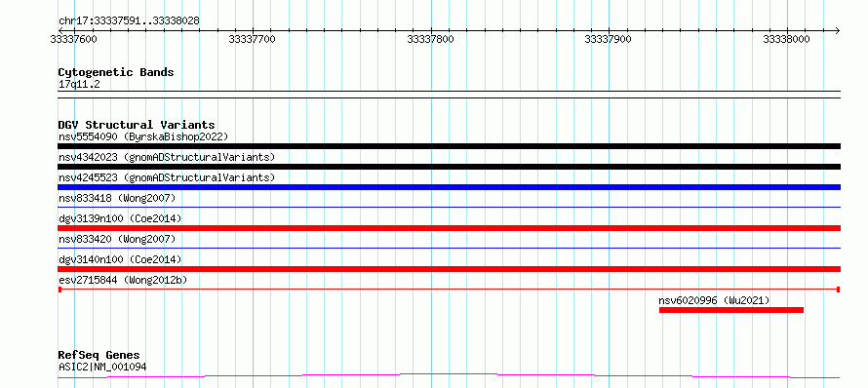Open variant nsv833420 (Wong2007) label
This screenshot has width=868, height=388.
coord(117,239)
